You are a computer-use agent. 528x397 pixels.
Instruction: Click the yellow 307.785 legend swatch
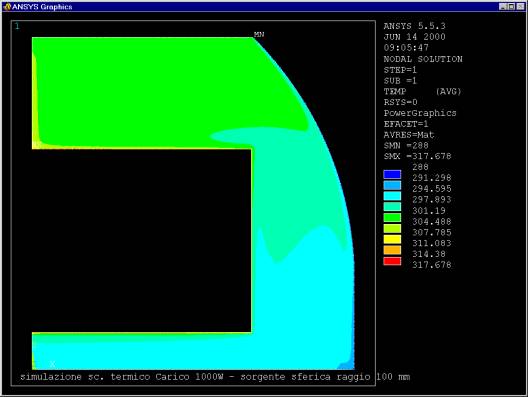[x=392, y=239]
